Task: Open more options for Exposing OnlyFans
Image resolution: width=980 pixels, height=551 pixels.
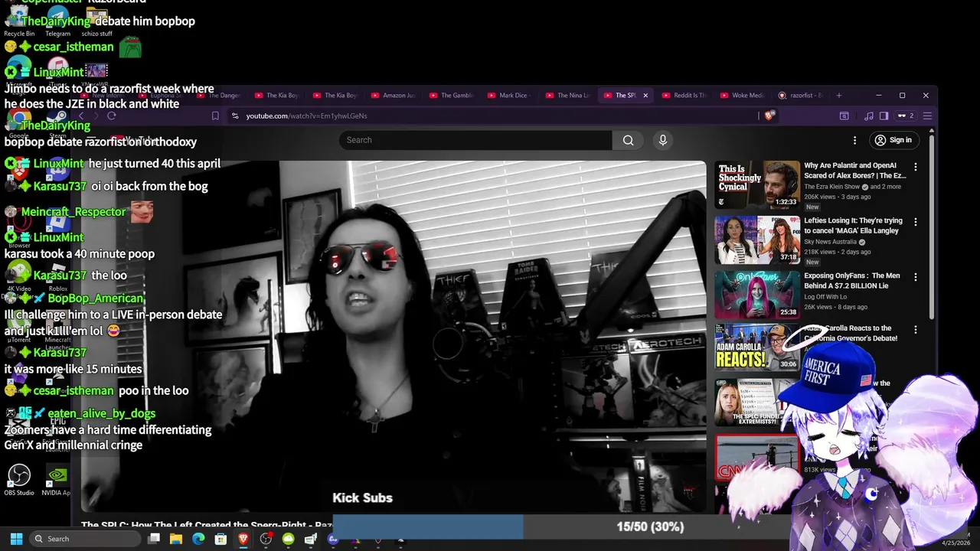Action: pyautogui.click(x=915, y=277)
